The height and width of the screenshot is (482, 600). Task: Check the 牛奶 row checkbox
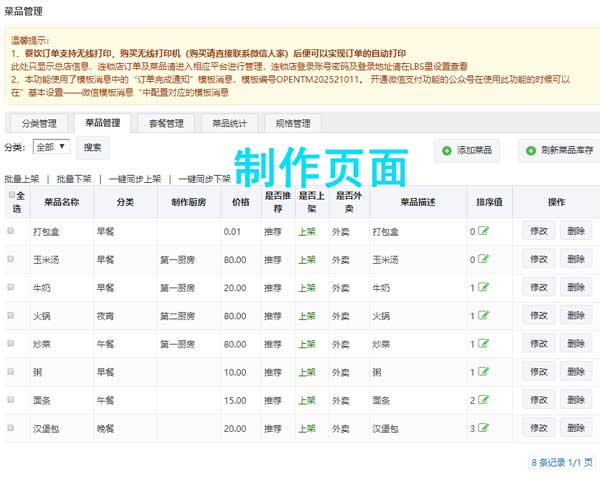pos(11,287)
